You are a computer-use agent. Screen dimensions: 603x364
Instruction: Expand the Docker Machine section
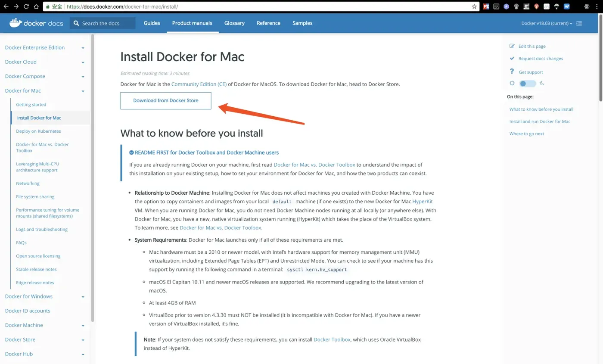click(x=83, y=325)
